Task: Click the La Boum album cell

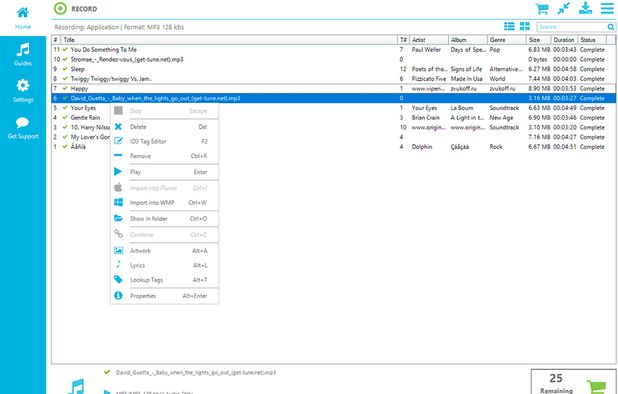Action: coord(462,108)
